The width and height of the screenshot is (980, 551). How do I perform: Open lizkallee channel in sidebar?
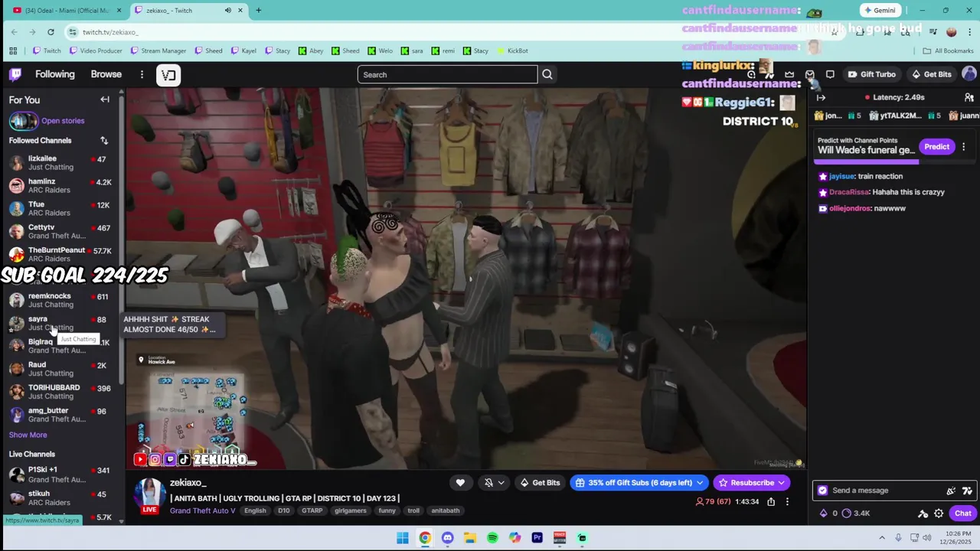pos(61,163)
